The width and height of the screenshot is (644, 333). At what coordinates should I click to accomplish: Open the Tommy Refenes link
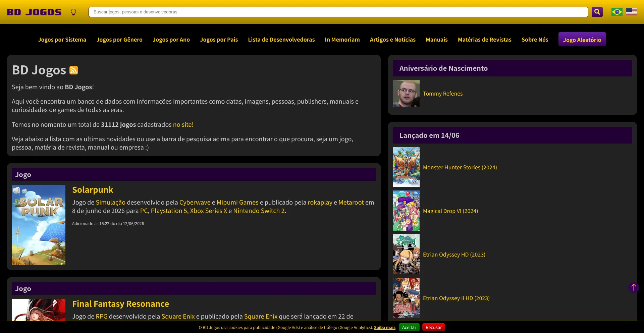click(x=443, y=94)
